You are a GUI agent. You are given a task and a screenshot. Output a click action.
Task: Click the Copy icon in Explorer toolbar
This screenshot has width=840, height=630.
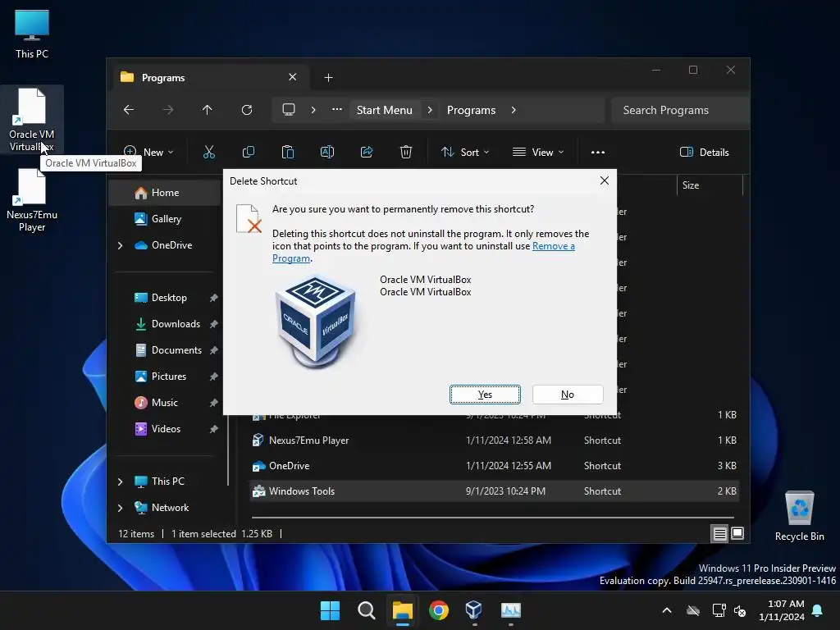[x=248, y=152]
